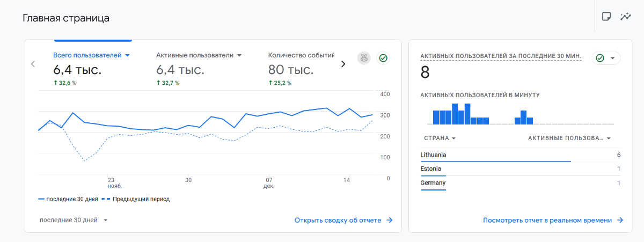Select the 6,4 тыс. total users tab value

coord(77,69)
